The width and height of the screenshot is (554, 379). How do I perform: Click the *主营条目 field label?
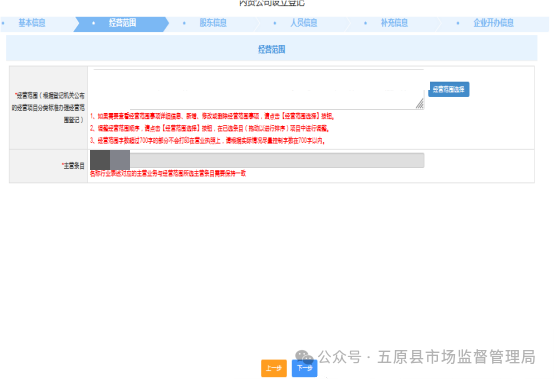(73, 166)
